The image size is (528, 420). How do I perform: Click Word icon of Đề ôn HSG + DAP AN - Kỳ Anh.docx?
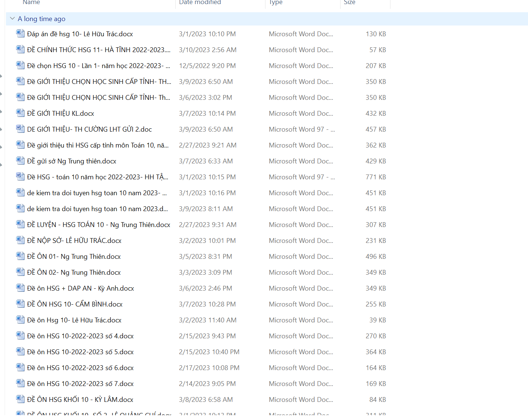[x=20, y=288]
